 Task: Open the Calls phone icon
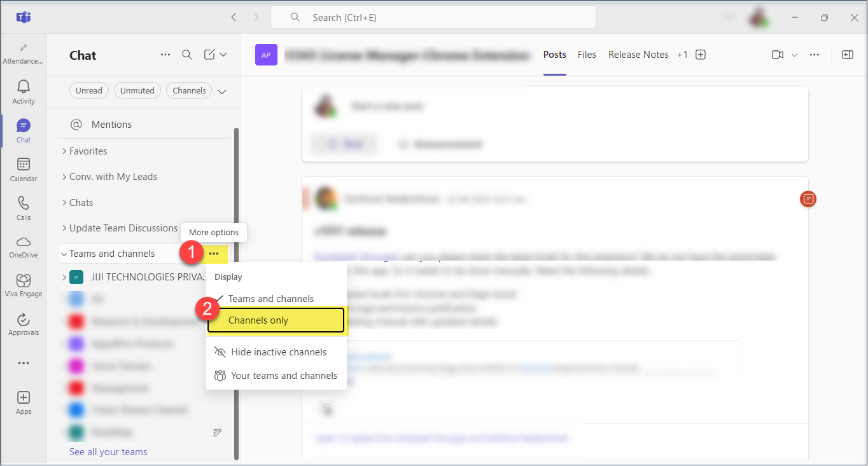pyautogui.click(x=24, y=208)
